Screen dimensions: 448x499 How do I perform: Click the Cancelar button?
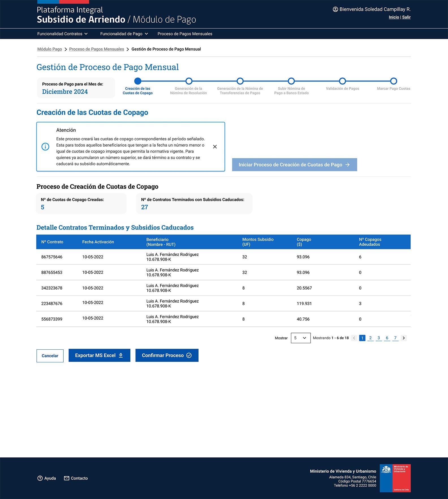click(x=50, y=356)
